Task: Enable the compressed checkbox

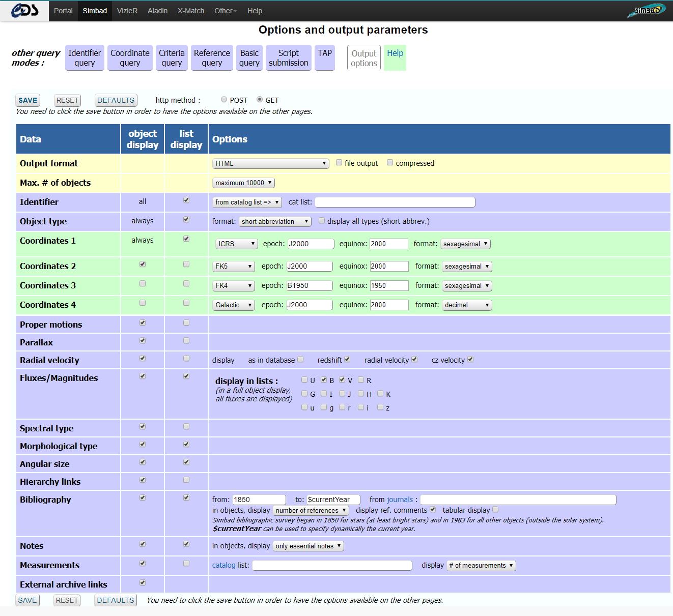Action: pyautogui.click(x=390, y=163)
